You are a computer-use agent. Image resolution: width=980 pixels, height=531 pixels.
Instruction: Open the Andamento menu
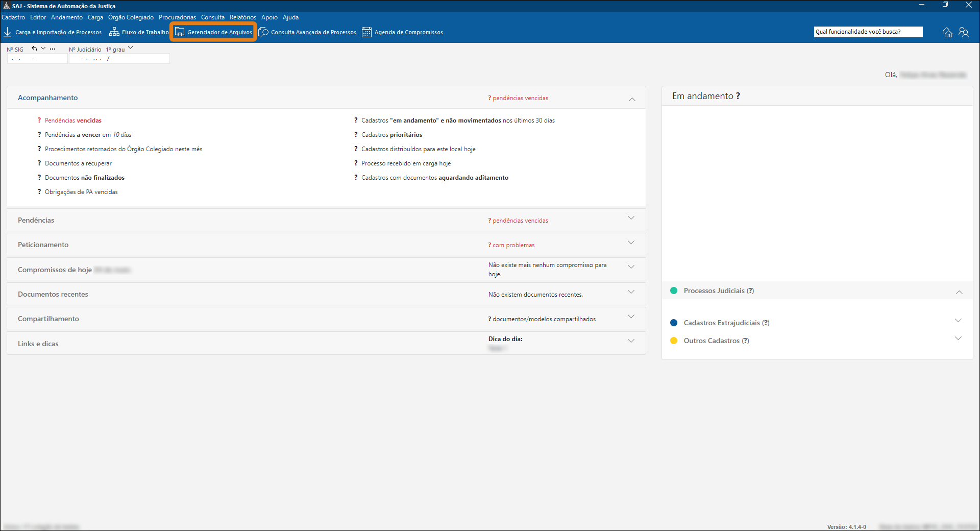tap(67, 17)
